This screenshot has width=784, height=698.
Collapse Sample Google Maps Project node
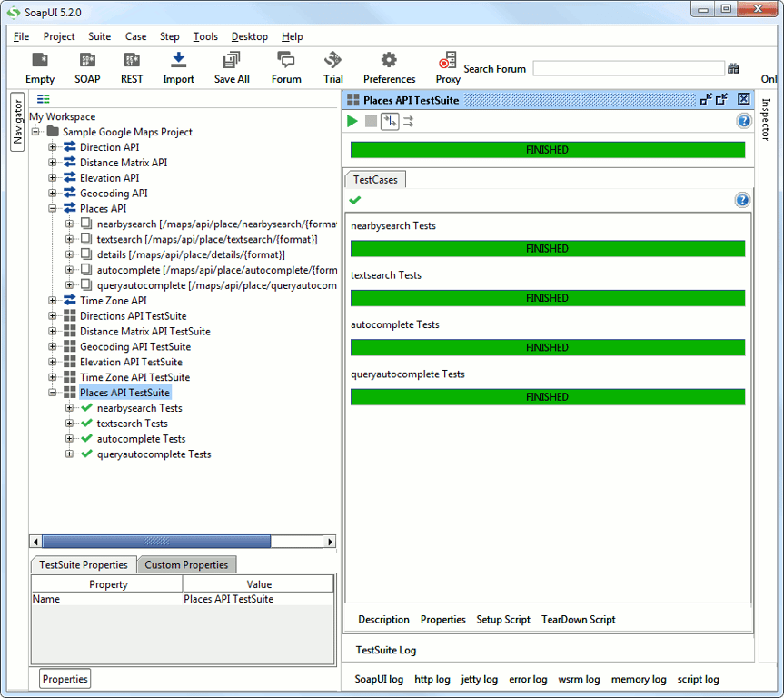(35, 132)
